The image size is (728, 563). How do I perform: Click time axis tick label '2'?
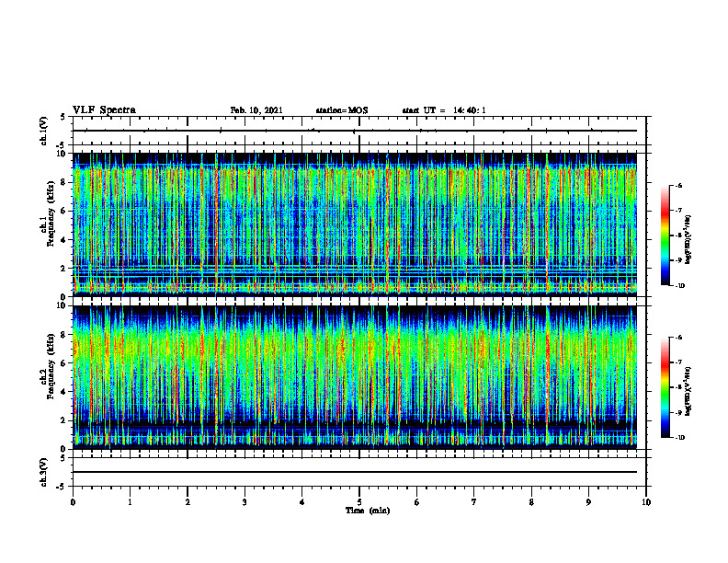point(188,502)
